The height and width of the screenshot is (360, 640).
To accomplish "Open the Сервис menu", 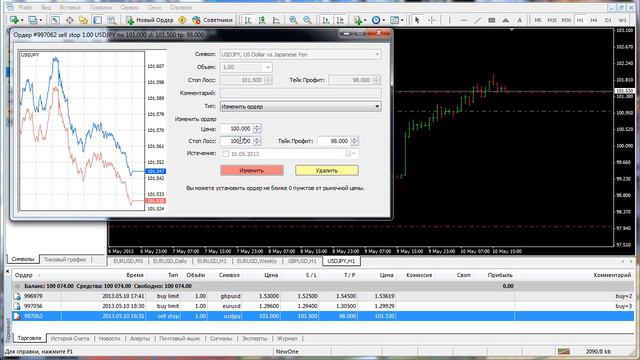I will [130, 7].
